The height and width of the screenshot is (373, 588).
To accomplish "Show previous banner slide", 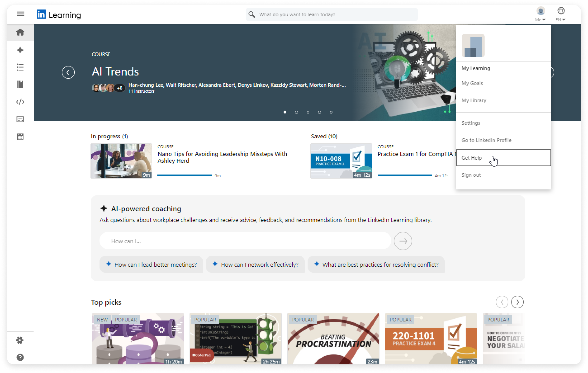I will [68, 72].
